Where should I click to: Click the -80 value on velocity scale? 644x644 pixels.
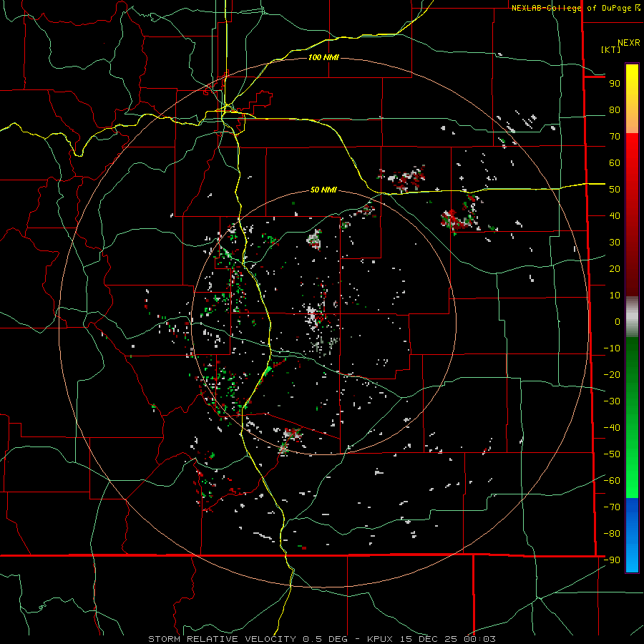(x=612, y=534)
